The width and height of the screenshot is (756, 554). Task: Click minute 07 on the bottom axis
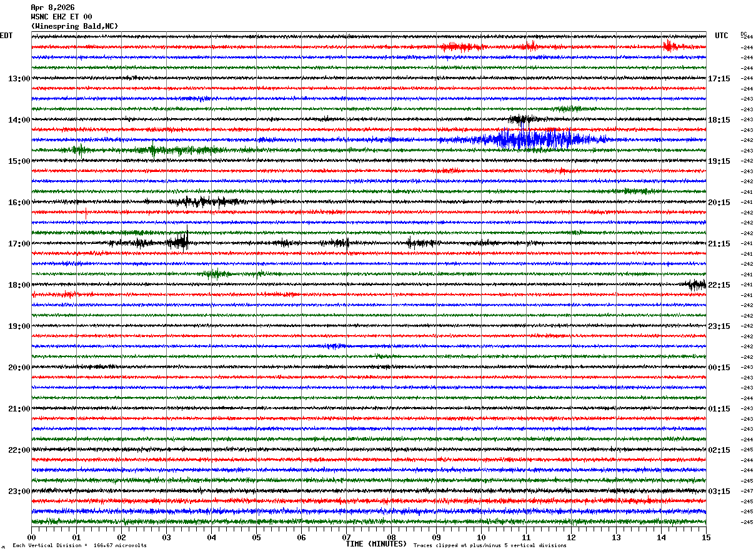[346, 537]
